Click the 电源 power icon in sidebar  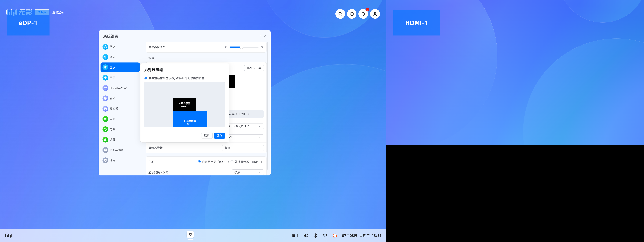point(105,129)
